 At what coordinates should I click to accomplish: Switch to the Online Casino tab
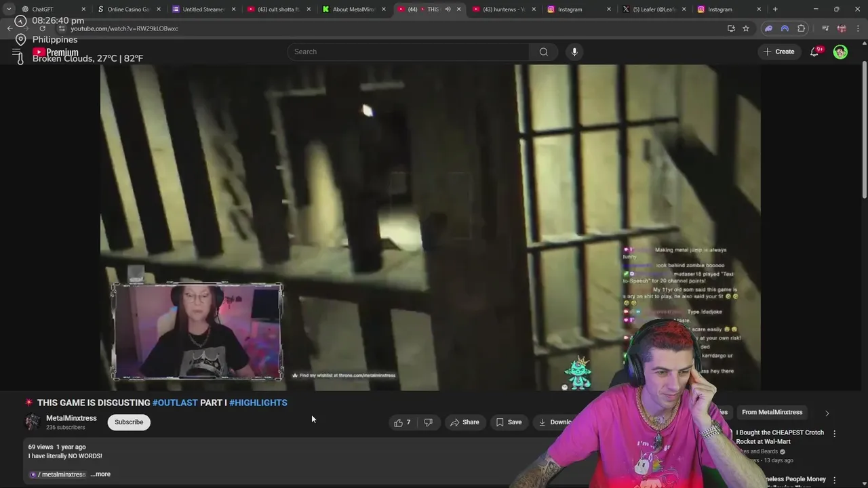(x=127, y=9)
